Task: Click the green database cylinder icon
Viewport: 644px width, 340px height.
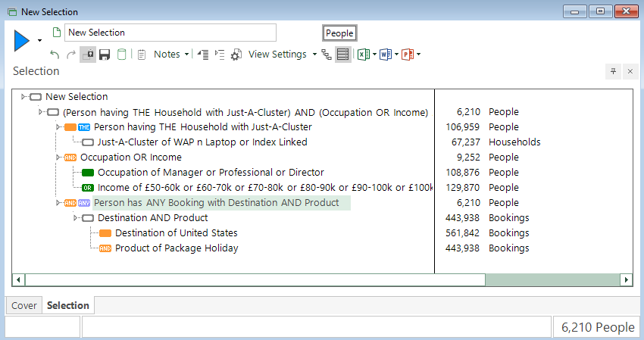Action: click(121, 55)
